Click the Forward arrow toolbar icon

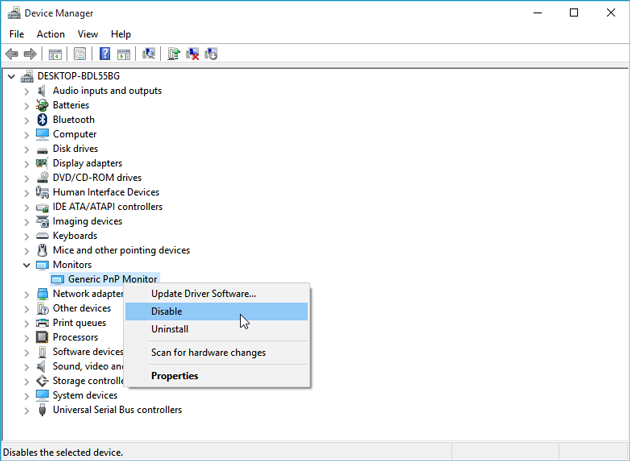point(31,54)
